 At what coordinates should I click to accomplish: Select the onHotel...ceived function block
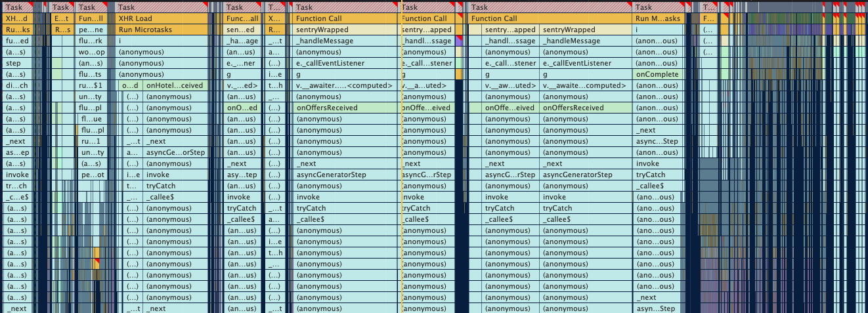(x=175, y=85)
